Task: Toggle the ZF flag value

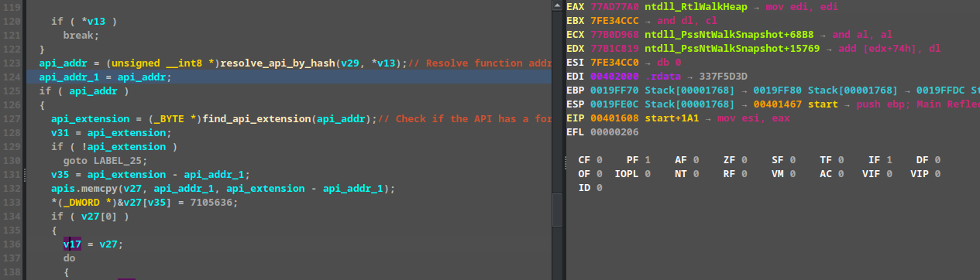Action: [x=744, y=160]
